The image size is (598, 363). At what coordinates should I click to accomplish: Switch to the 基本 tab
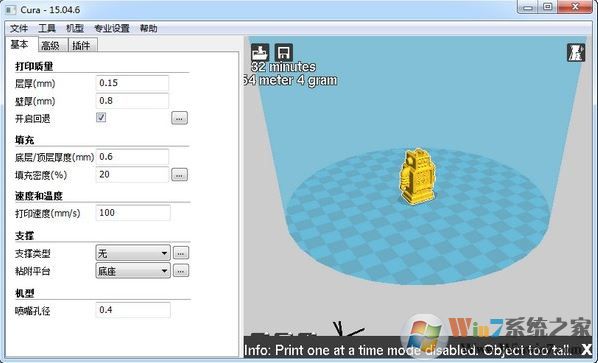point(21,44)
